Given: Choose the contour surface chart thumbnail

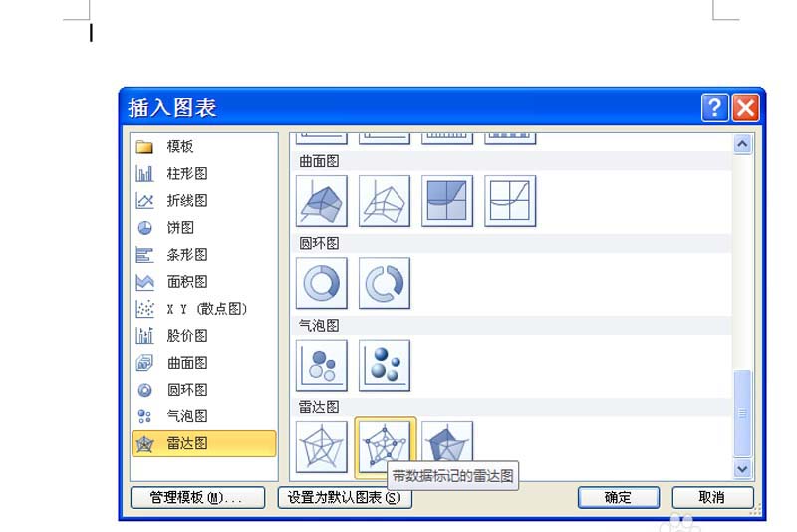Looking at the screenshot, I should tap(447, 201).
